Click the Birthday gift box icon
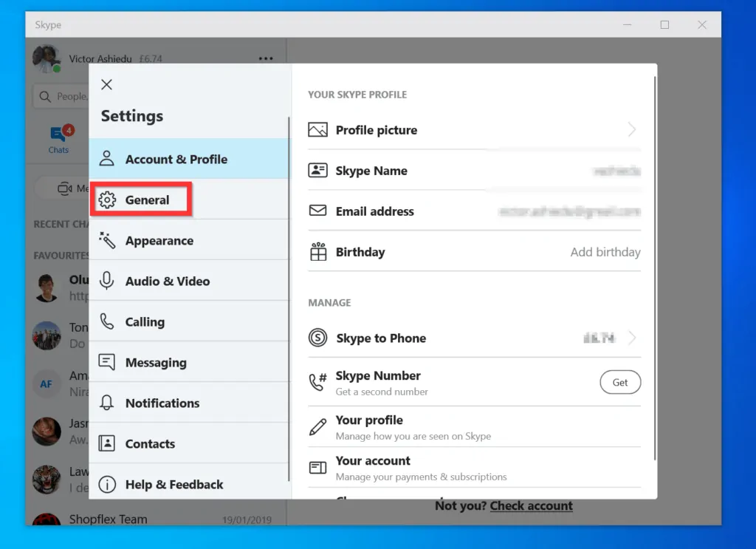The image size is (756, 549). pos(317,251)
